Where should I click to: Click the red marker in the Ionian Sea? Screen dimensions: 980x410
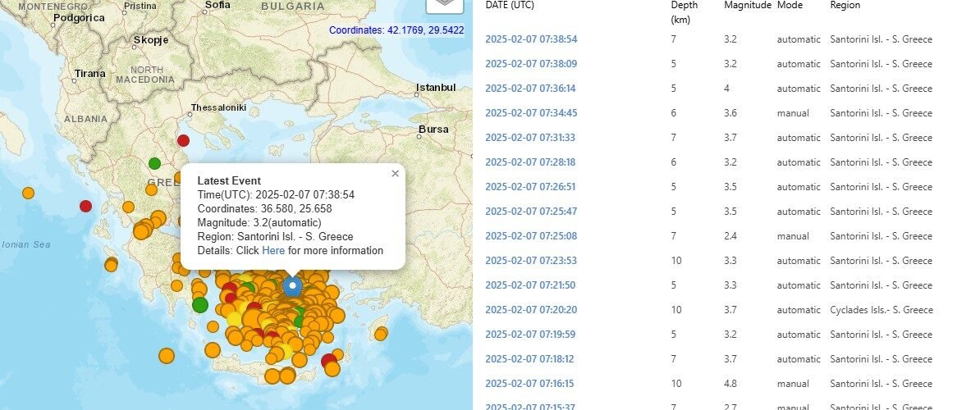pyautogui.click(x=85, y=206)
